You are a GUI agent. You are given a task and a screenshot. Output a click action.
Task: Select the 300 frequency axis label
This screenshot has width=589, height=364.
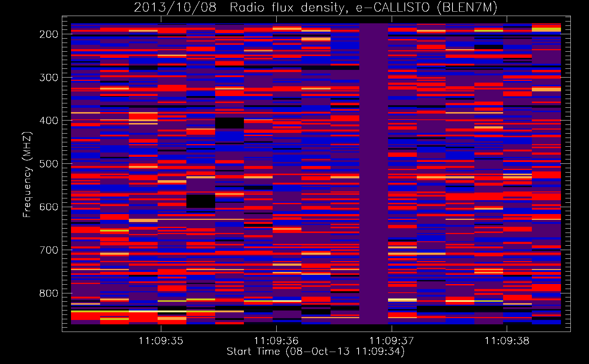coord(49,78)
